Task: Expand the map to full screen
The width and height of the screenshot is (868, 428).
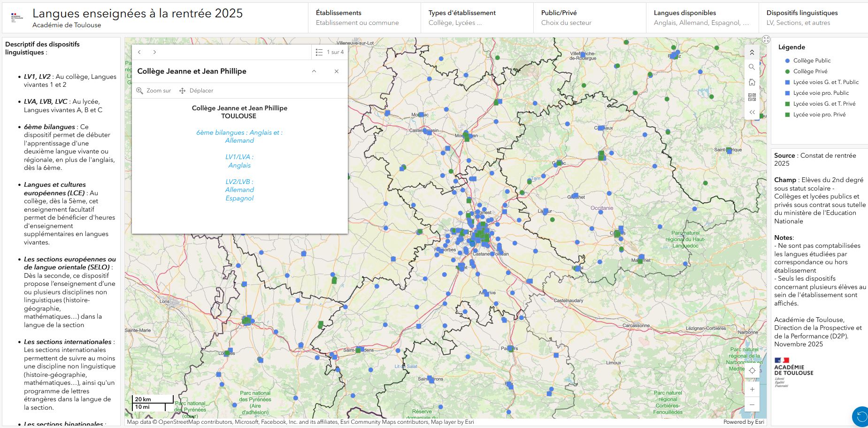Action: [766, 39]
